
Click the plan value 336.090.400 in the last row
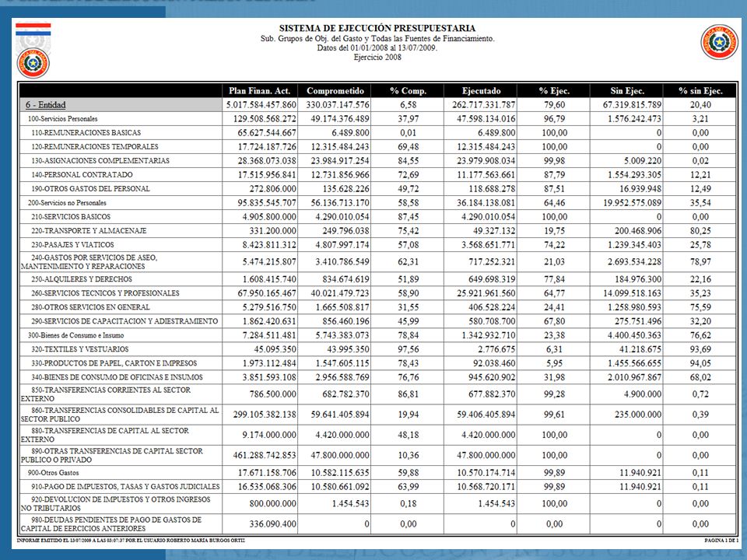pyautogui.click(x=272, y=523)
